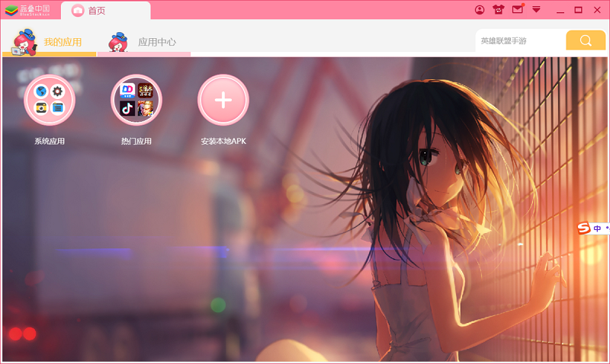
Task: Click the Sogou input method S icon
Action: (584, 228)
